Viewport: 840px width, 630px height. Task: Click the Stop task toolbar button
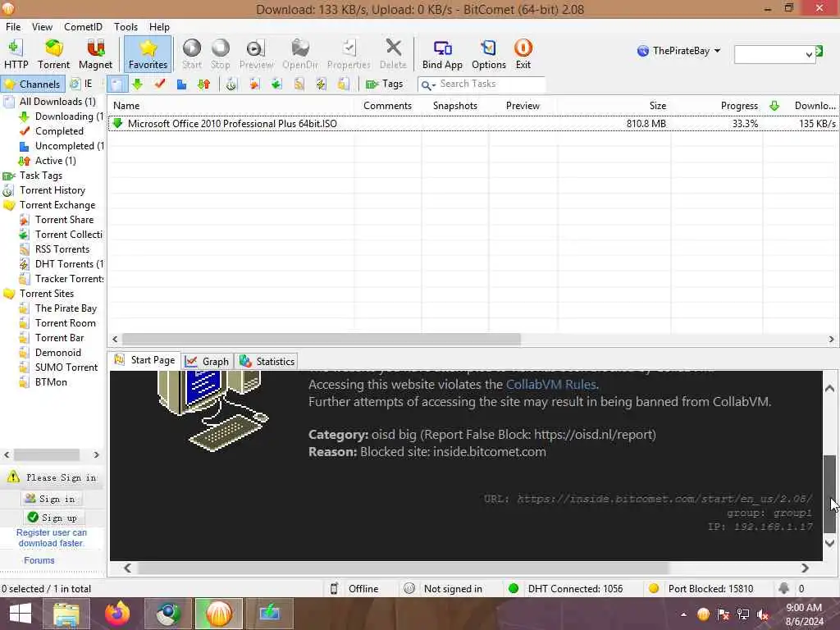click(220, 55)
